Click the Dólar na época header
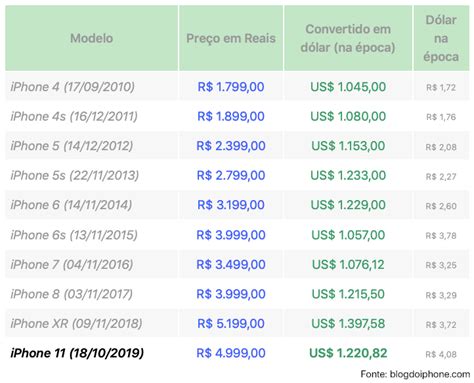 [441, 38]
